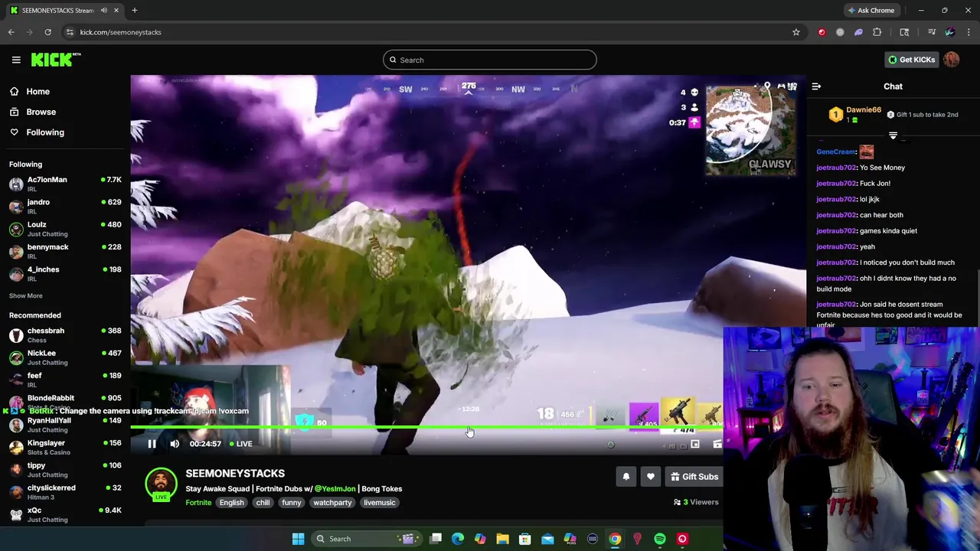Expand the gift leaderboard dropdown arrow

893,135
